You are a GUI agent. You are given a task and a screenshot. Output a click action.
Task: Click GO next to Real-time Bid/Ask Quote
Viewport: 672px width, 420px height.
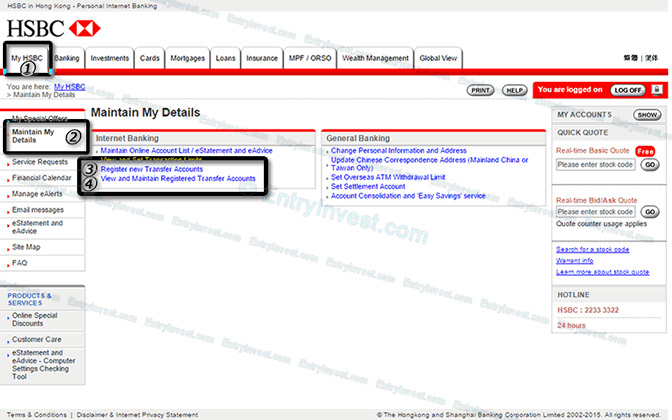point(650,212)
